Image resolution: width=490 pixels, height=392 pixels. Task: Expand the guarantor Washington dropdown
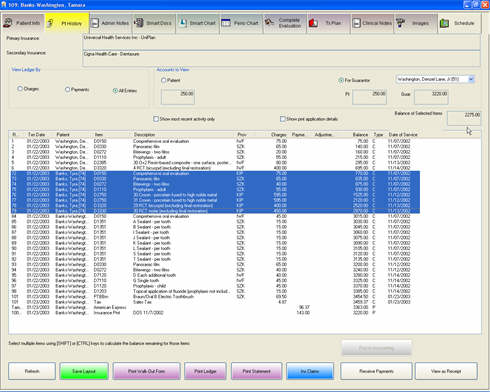point(471,79)
